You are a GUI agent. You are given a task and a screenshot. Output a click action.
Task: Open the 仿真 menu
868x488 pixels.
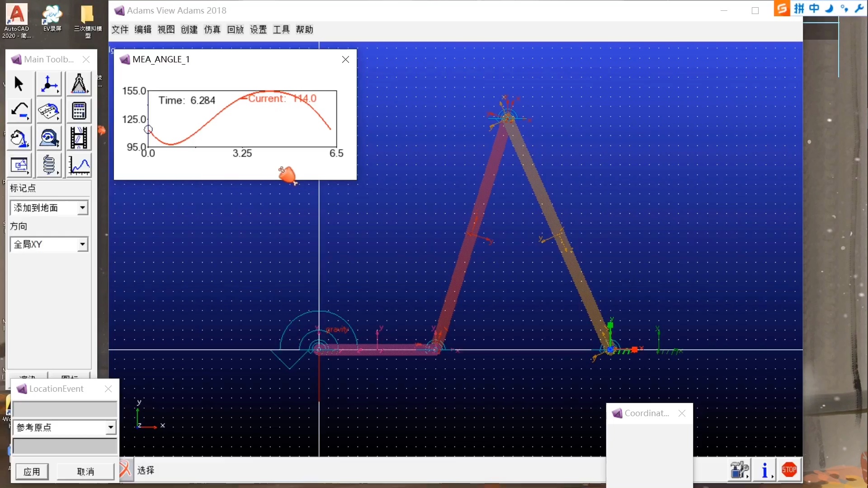(212, 30)
